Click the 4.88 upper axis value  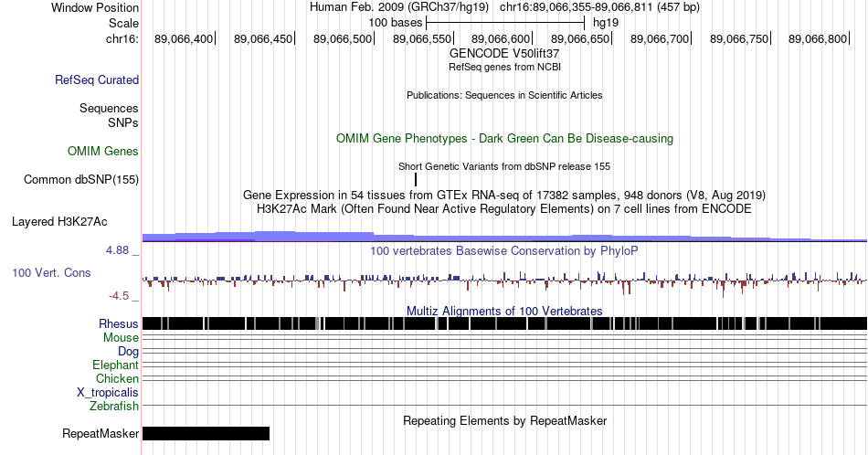pyautogui.click(x=117, y=250)
